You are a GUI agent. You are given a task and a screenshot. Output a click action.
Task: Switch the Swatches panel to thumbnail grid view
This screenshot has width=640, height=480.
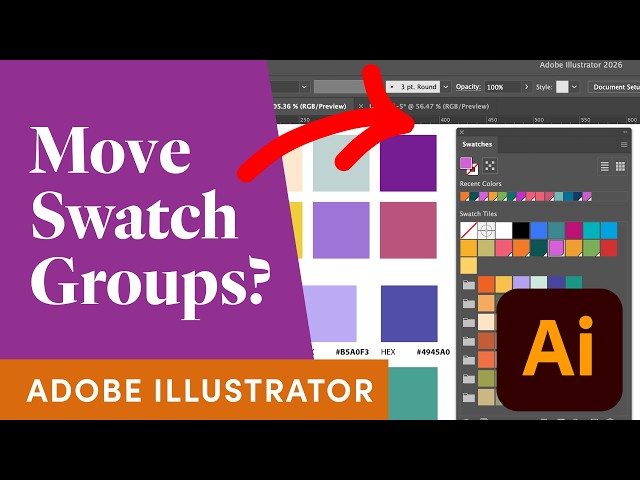click(620, 166)
